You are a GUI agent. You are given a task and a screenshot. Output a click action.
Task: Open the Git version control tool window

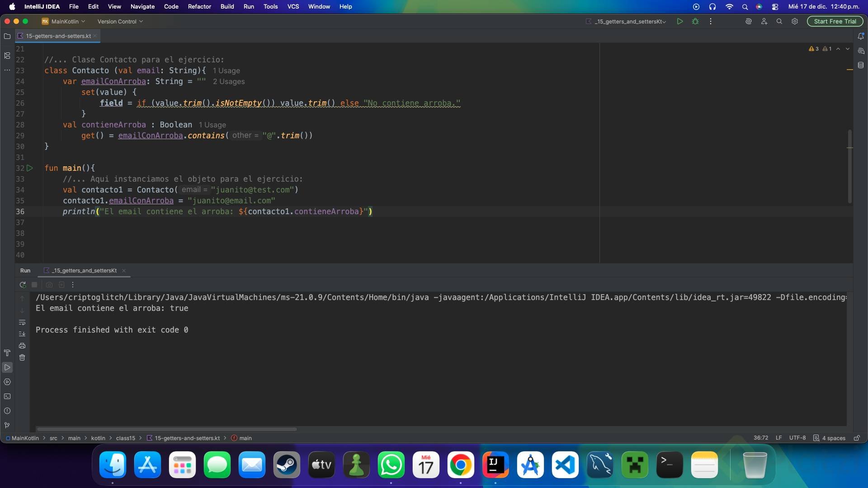click(x=7, y=425)
